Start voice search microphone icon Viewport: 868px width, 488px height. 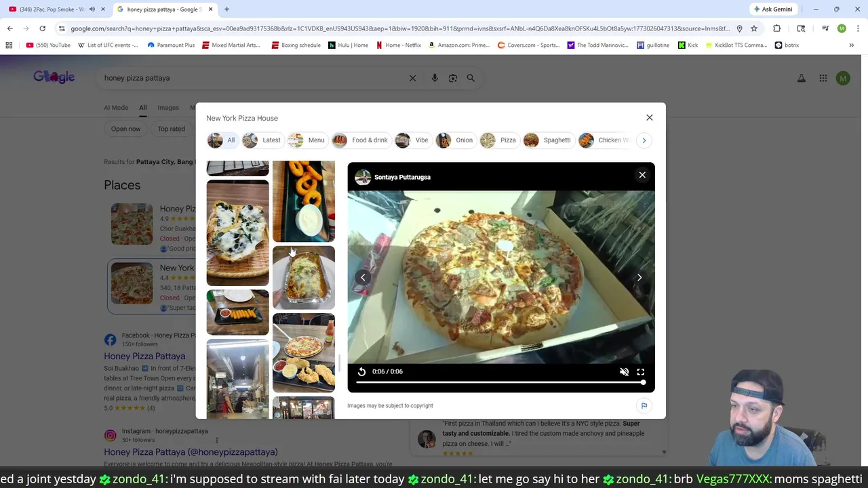tap(435, 78)
